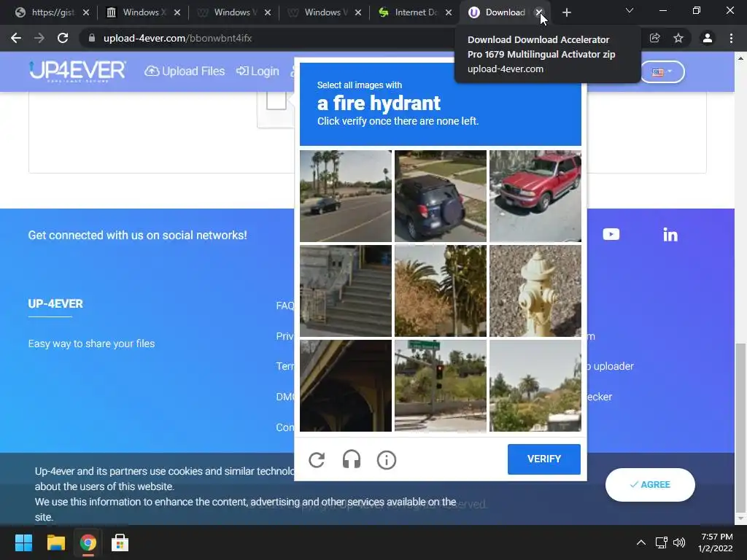
Task: Click the UP-4EVER footer heading
Action: point(55,304)
